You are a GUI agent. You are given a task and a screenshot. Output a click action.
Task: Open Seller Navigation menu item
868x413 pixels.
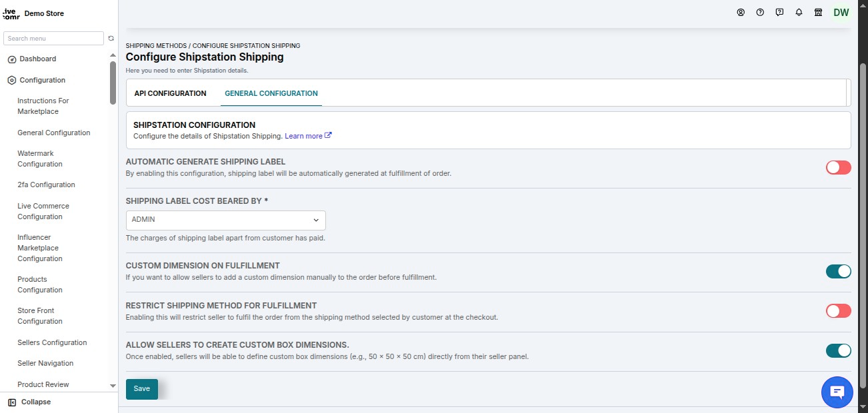click(45, 364)
